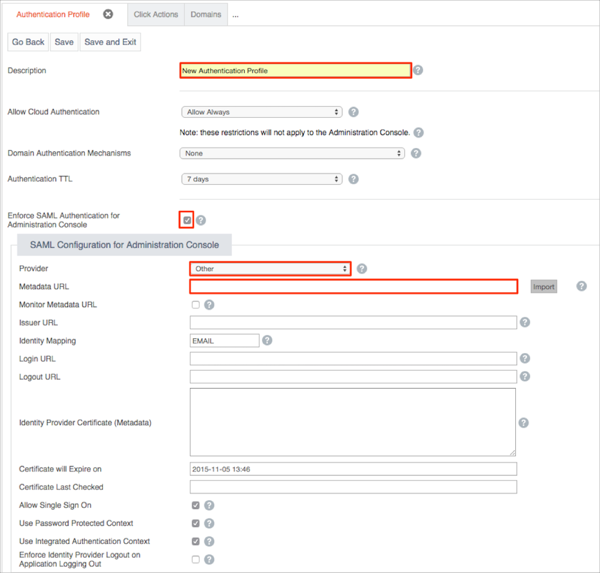Click help icon beside Authentication TTL dropdown
This screenshot has width=600, height=573.
coord(354,180)
